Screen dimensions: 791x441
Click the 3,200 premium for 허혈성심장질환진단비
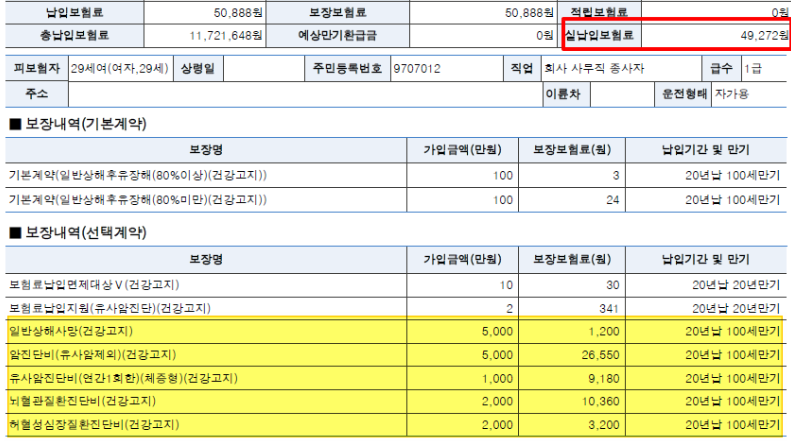pos(603,424)
